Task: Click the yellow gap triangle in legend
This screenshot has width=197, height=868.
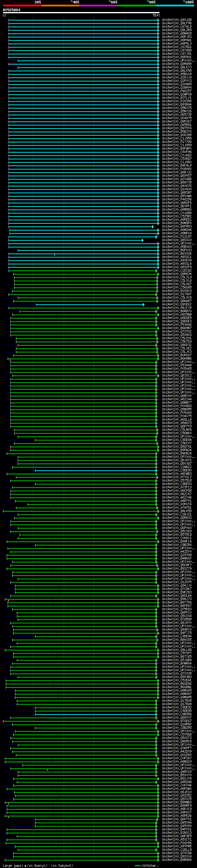Action: pos(25,866)
